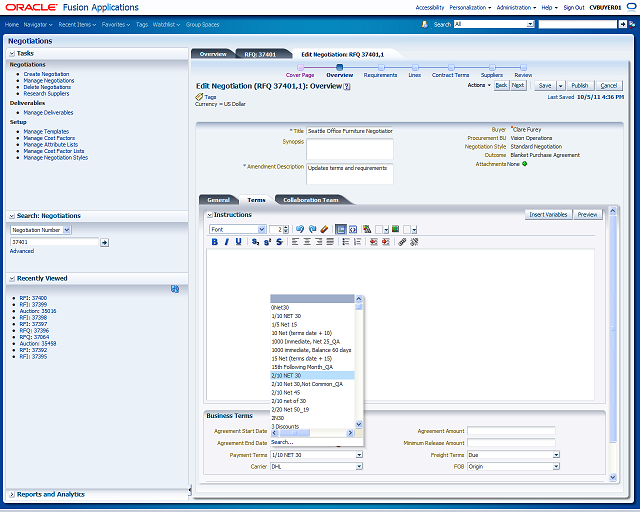Center align text in editor

point(307,242)
